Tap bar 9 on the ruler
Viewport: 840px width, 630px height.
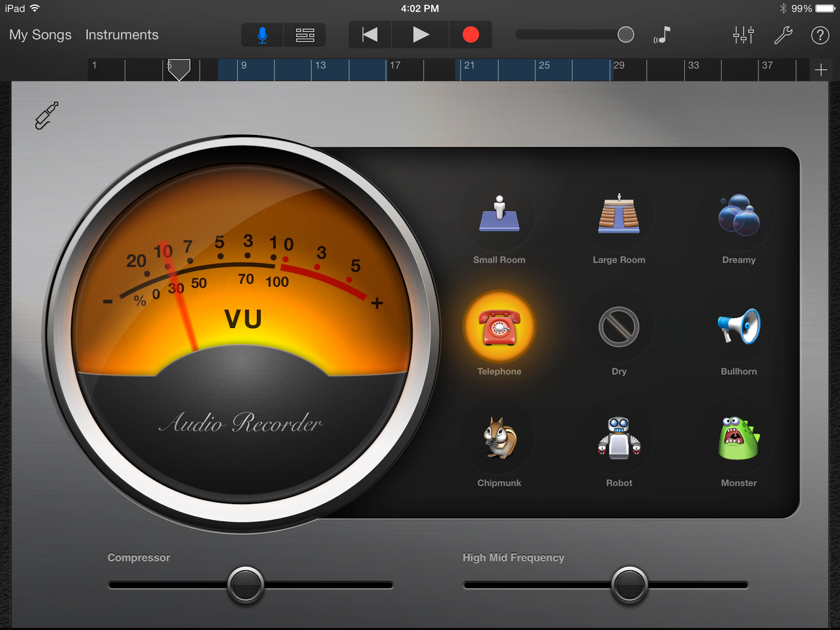click(x=244, y=66)
